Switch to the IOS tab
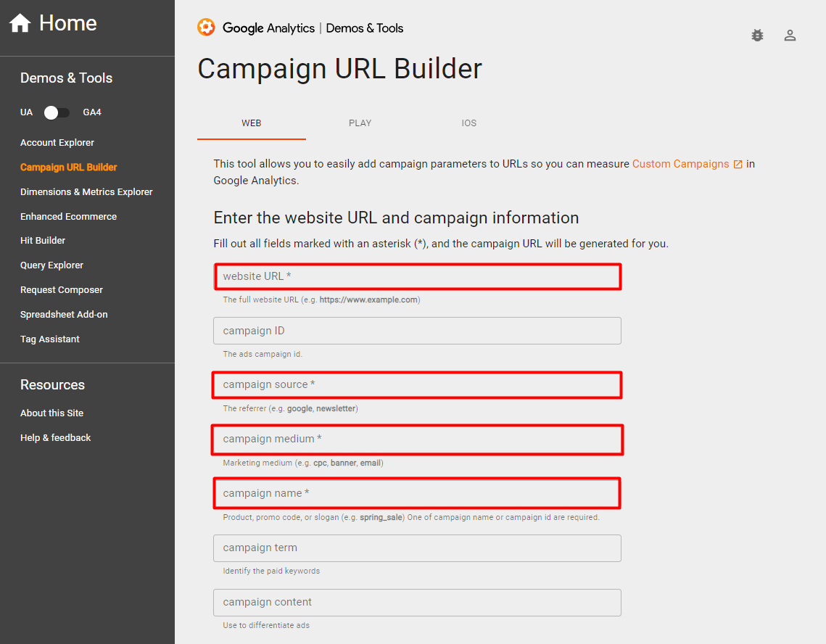 (468, 123)
